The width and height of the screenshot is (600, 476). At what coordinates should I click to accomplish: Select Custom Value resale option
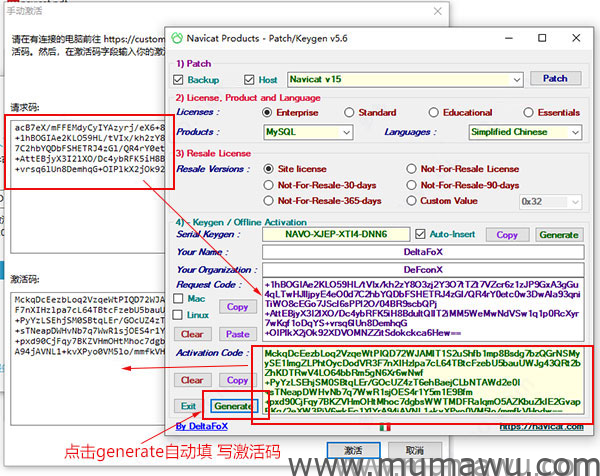(411, 201)
